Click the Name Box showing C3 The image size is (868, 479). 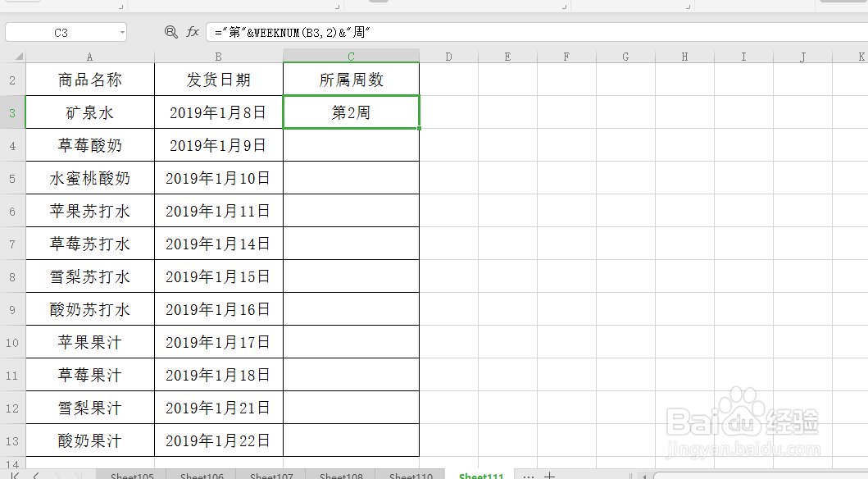(61, 33)
